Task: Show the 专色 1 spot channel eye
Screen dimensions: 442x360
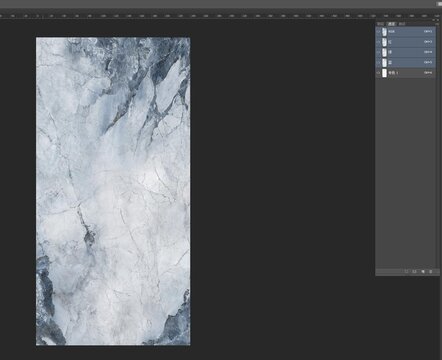Action: click(378, 73)
